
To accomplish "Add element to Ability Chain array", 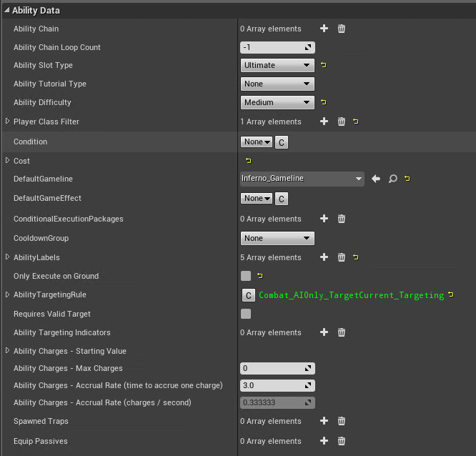I will [x=324, y=29].
